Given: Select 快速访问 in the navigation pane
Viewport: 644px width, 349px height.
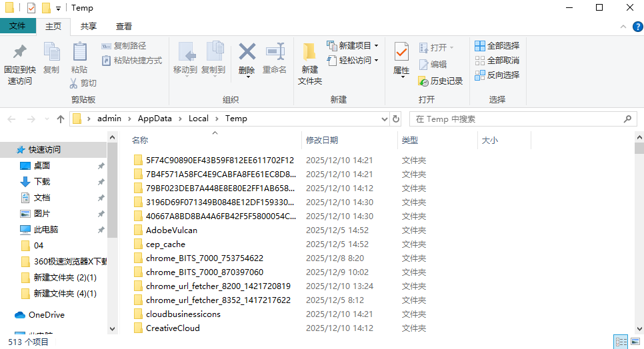Looking at the screenshot, I should click(45, 150).
